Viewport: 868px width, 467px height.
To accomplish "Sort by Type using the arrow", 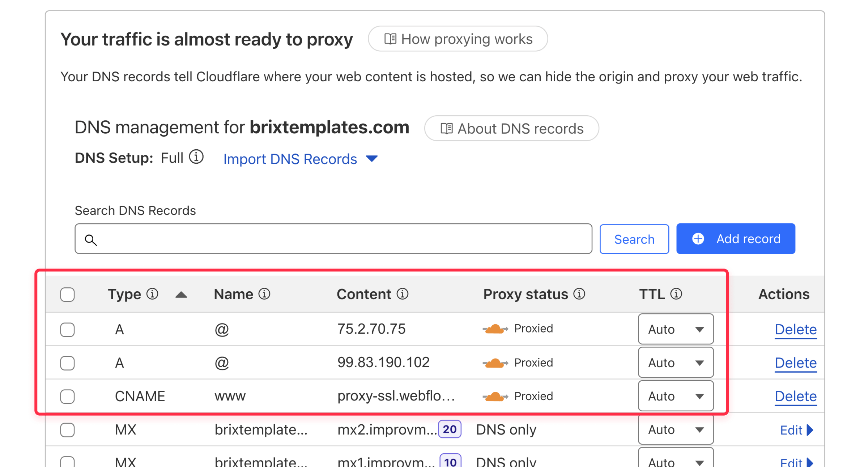I will point(181,295).
